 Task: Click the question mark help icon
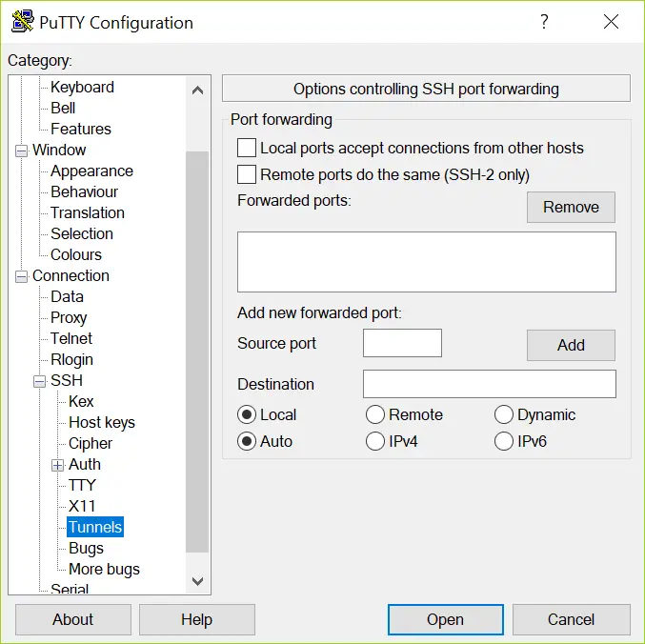[544, 22]
